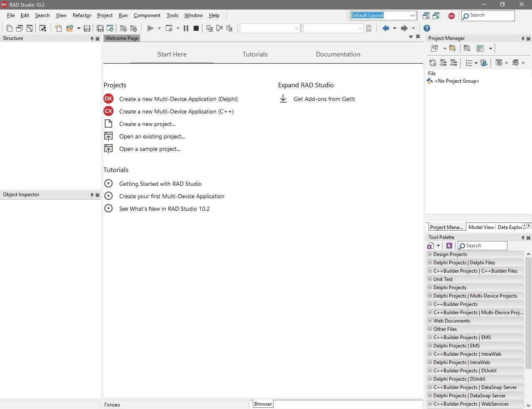This screenshot has height=409, width=532.
Task: Open the Refactor menu
Action: [82, 15]
